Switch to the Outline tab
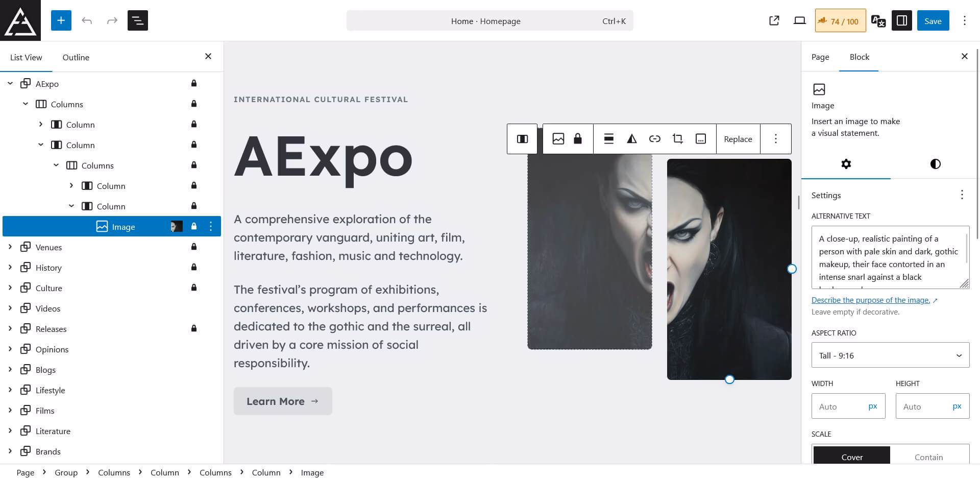The width and height of the screenshot is (980, 479). [x=76, y=57]
